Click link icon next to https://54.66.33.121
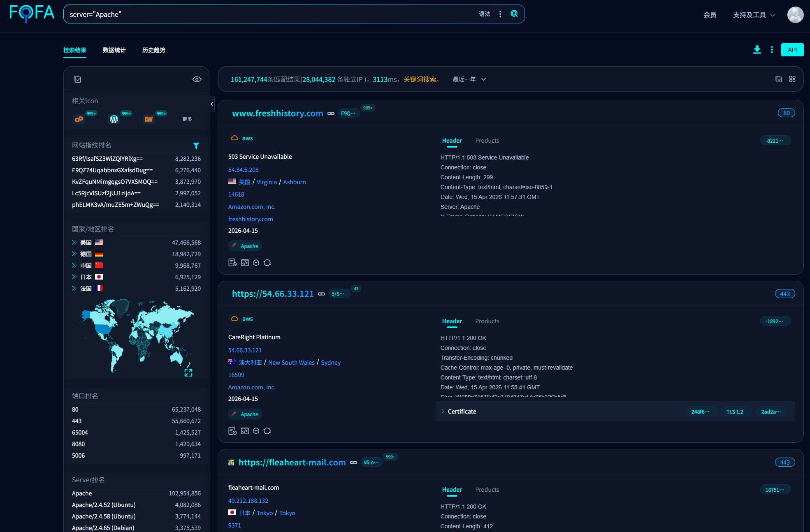The image size is (810, 532). tap(321, 294)
